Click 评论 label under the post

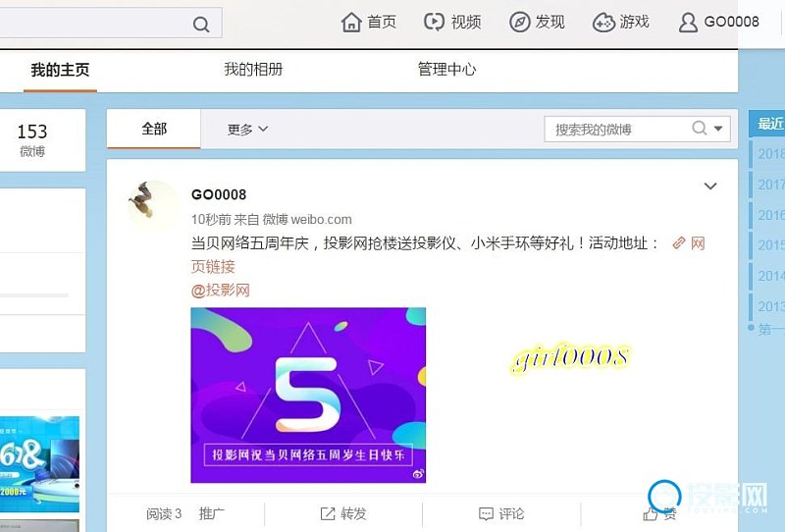point(511,513)
